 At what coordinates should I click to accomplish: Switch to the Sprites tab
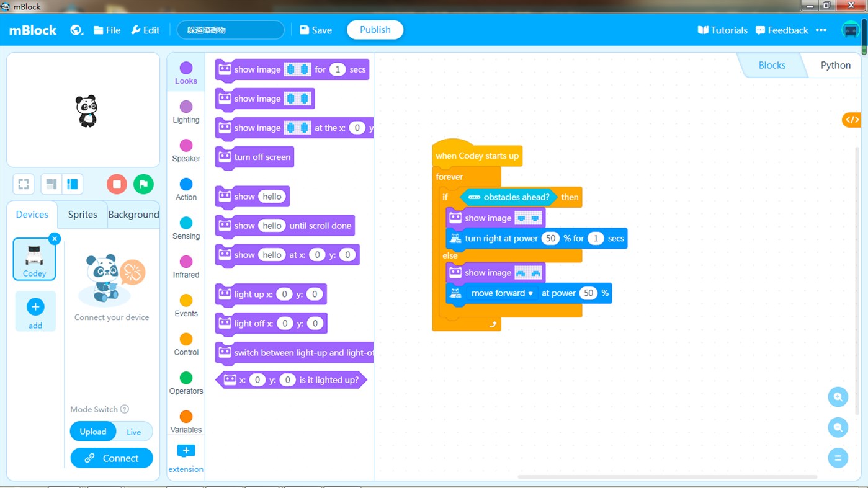click(83, 215)
